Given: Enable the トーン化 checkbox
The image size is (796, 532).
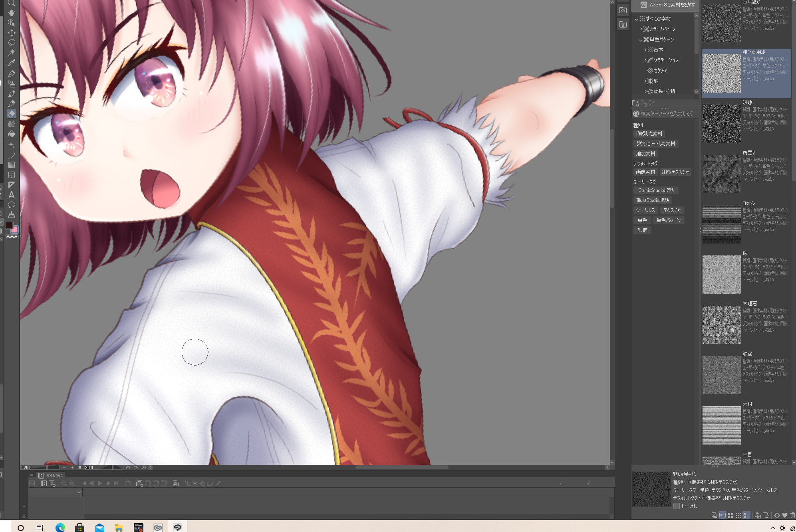Looking at the screenshot, I should (x=677, y=506).
